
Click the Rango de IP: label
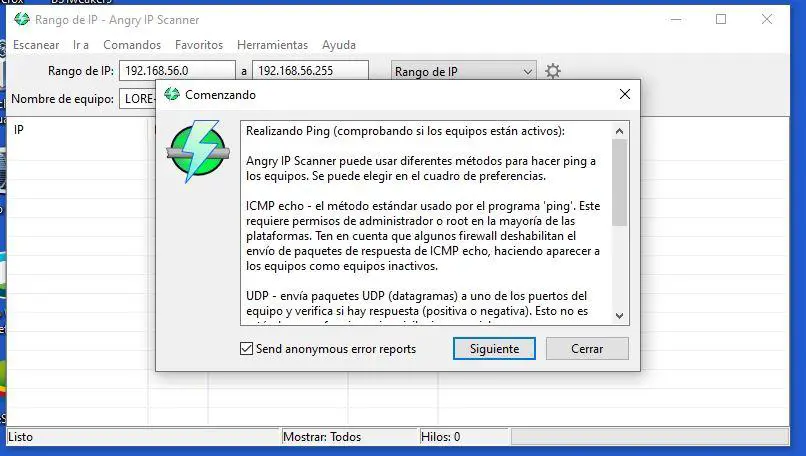pyautogui.click(x=81, y=70)
